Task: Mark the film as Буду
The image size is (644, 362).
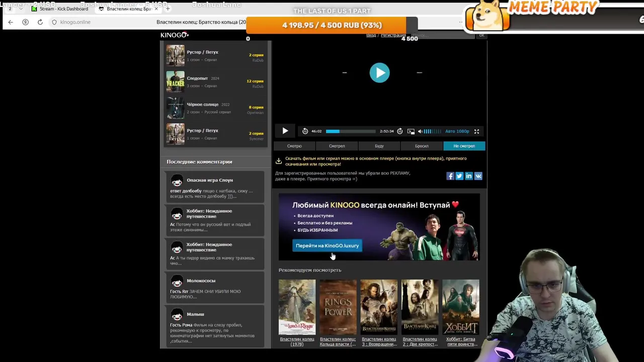Action: point(379,146)
